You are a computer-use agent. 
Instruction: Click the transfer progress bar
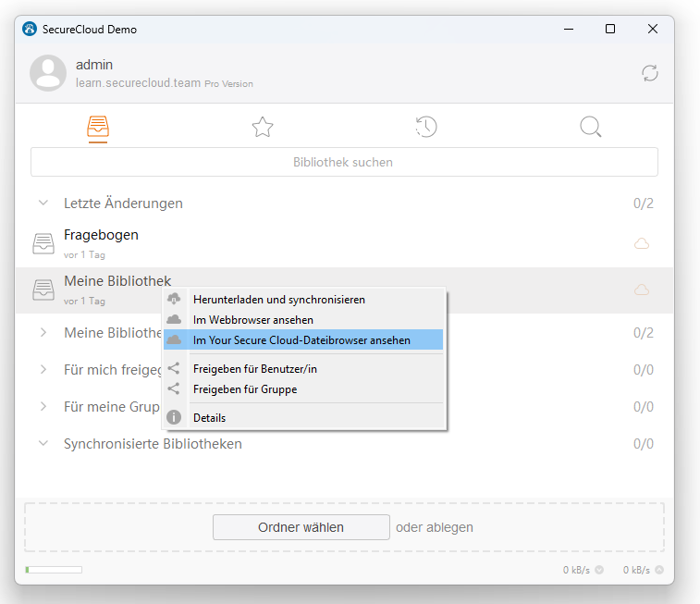(x=54, y=570)
